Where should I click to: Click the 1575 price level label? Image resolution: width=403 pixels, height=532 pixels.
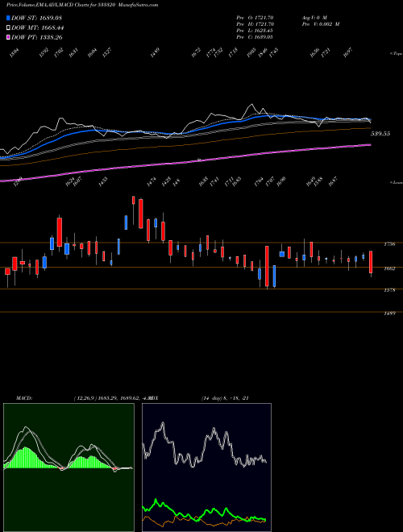389,290
